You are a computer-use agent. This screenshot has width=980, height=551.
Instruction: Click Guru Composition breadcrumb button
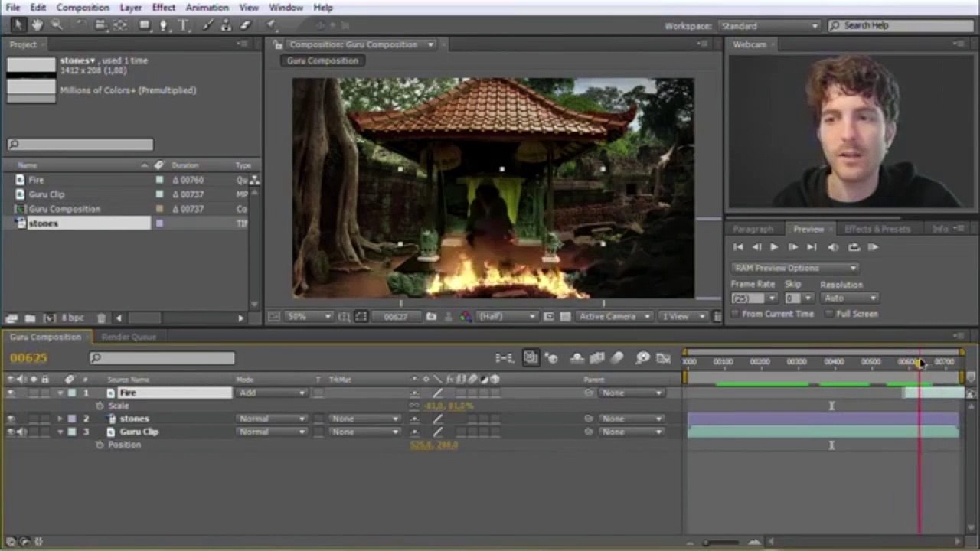322,60
